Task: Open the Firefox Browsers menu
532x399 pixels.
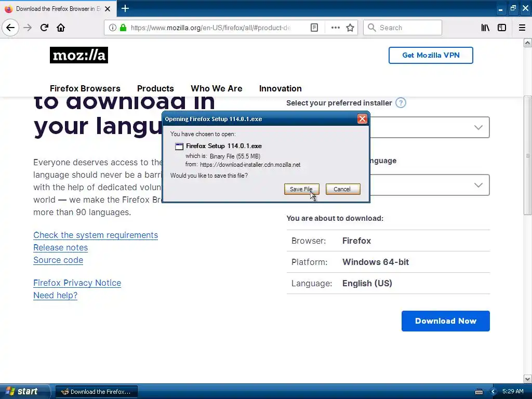Action: (85, 88)
